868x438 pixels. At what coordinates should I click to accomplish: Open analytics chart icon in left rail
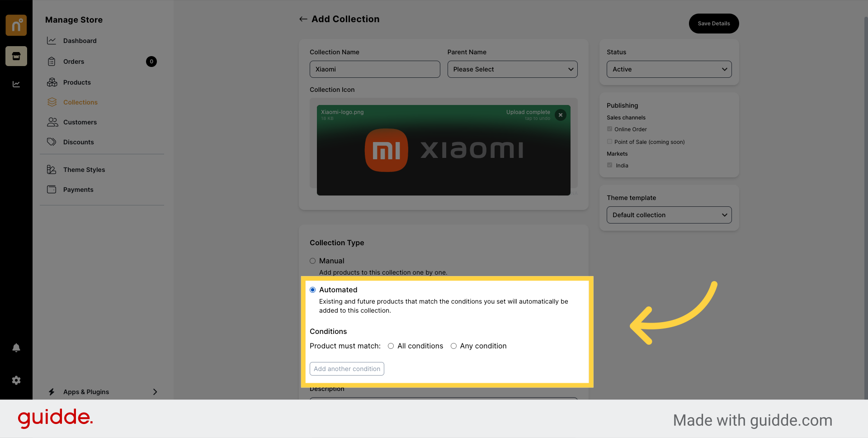coord(16,84)
